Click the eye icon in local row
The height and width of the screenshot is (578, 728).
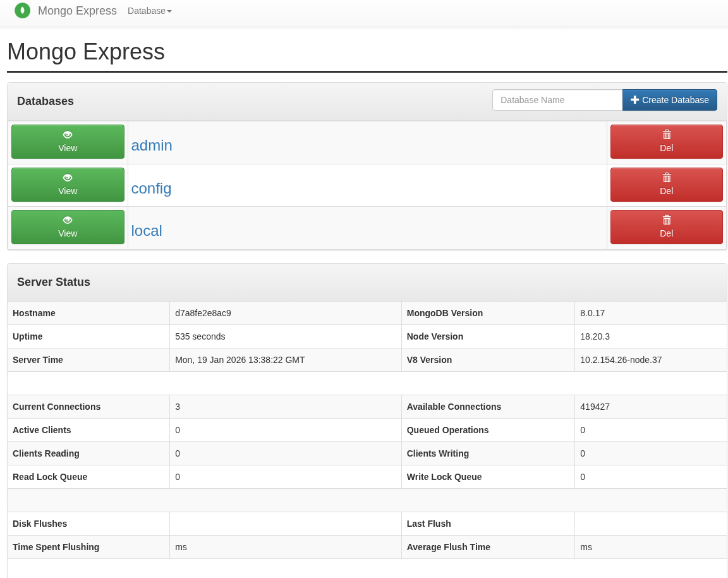68,220
